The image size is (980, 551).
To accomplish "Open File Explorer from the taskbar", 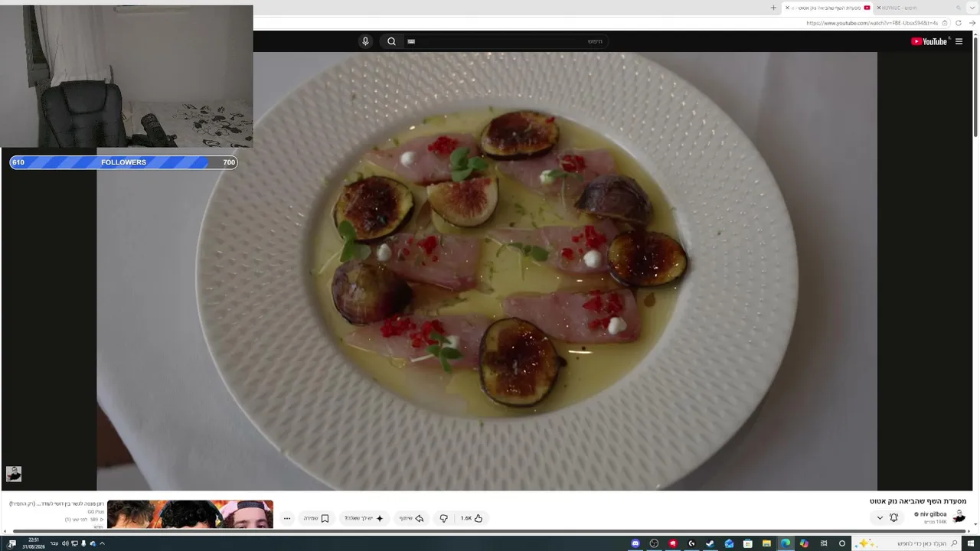I will coord(766,543).
